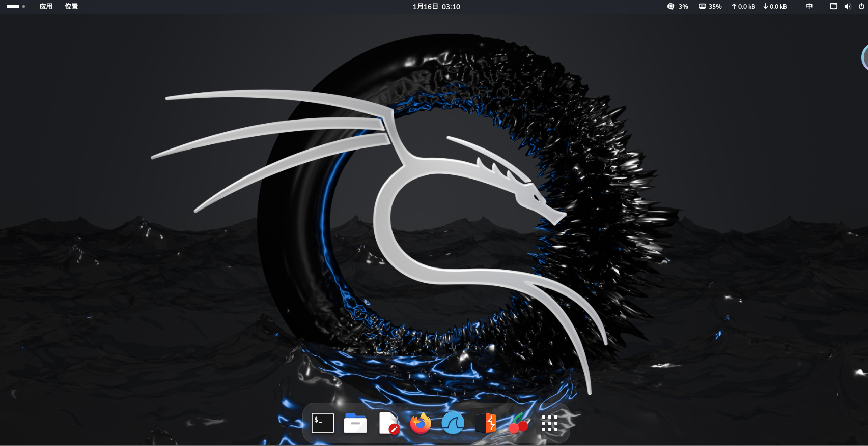Launch CherryTree from the dock
868x446 pixels.
(x=518, y=423)
